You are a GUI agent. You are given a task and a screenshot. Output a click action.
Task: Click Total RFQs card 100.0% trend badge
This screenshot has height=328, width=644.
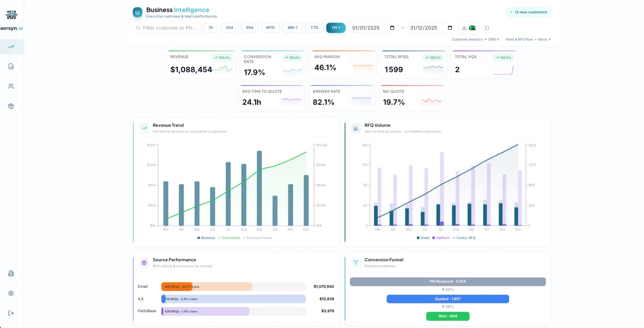[433, 57]
